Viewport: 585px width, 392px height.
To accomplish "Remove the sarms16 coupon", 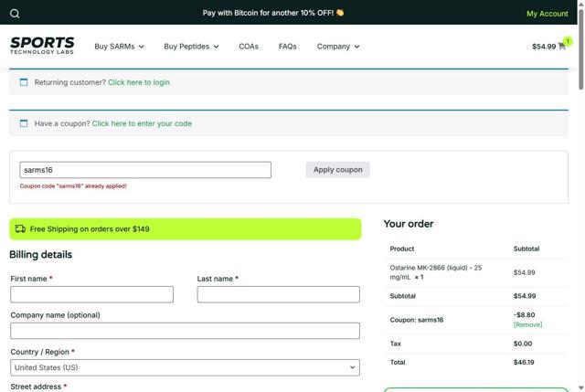I will point(528,324).
